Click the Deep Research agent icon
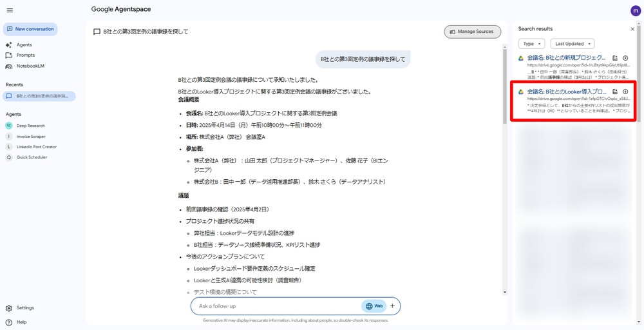 click(9, 126)
